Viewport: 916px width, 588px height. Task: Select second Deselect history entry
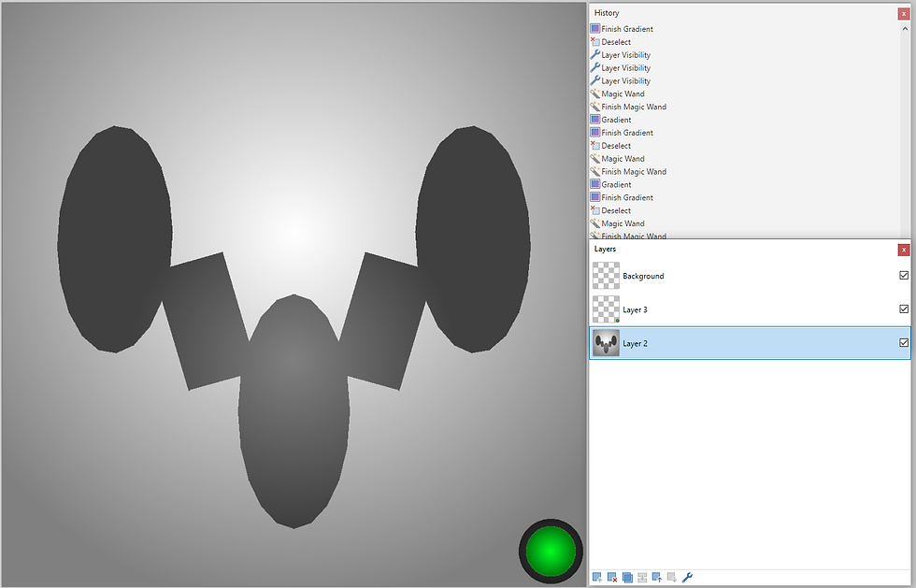tap(610, 146)
